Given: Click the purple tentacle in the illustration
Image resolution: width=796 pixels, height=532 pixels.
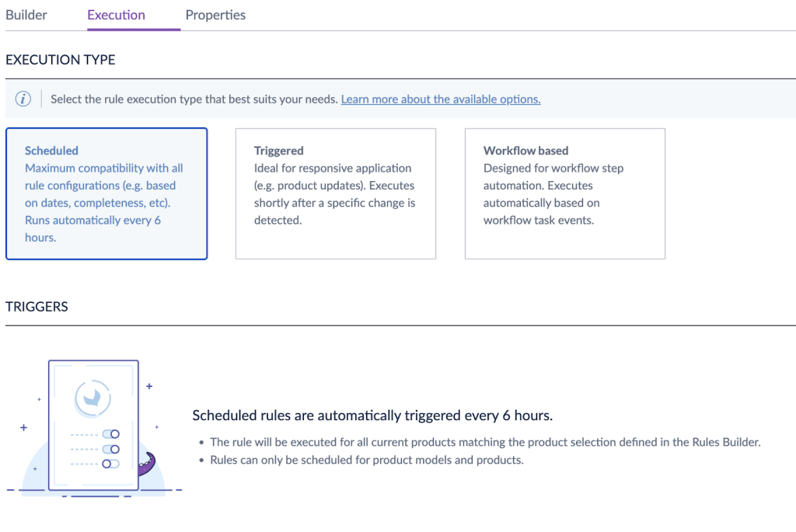Looking at the screenshot, I should pos(146,464).
